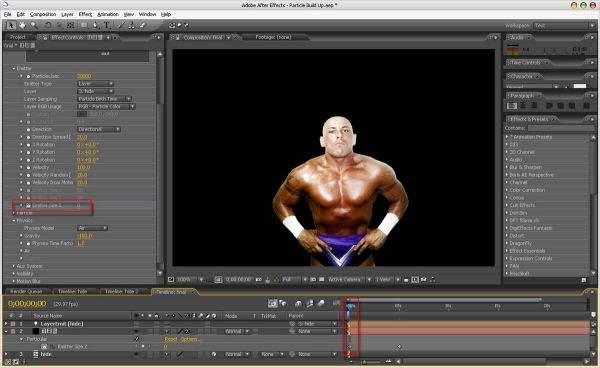Screen dimensions: 600x368
Task: Click the timeline flowchart icon in viewer bar
Action: tap(432, 280)
